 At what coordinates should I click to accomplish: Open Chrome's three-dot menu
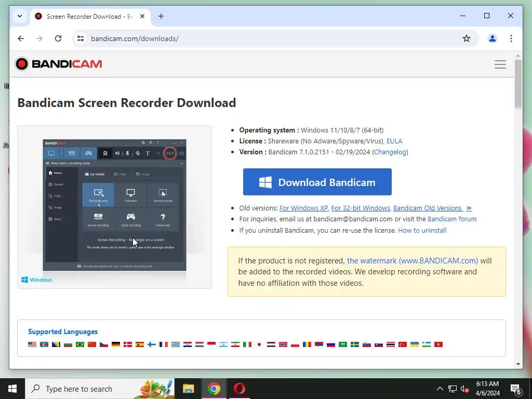[x=511, y=38]
